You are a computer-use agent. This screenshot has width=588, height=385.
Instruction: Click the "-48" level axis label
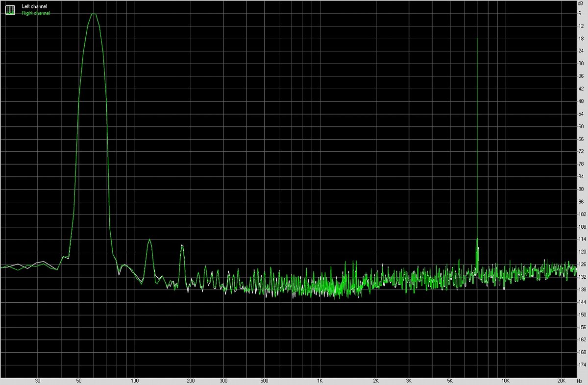581,101
